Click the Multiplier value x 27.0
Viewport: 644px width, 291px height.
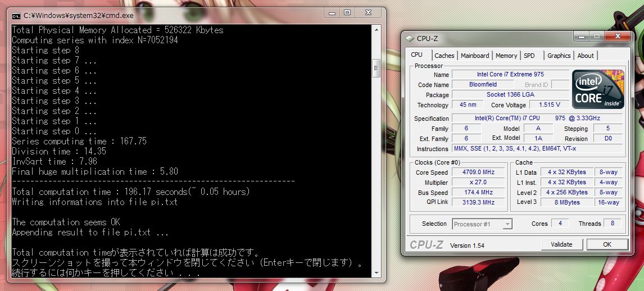pyautogui.click(x=478, y=182)
